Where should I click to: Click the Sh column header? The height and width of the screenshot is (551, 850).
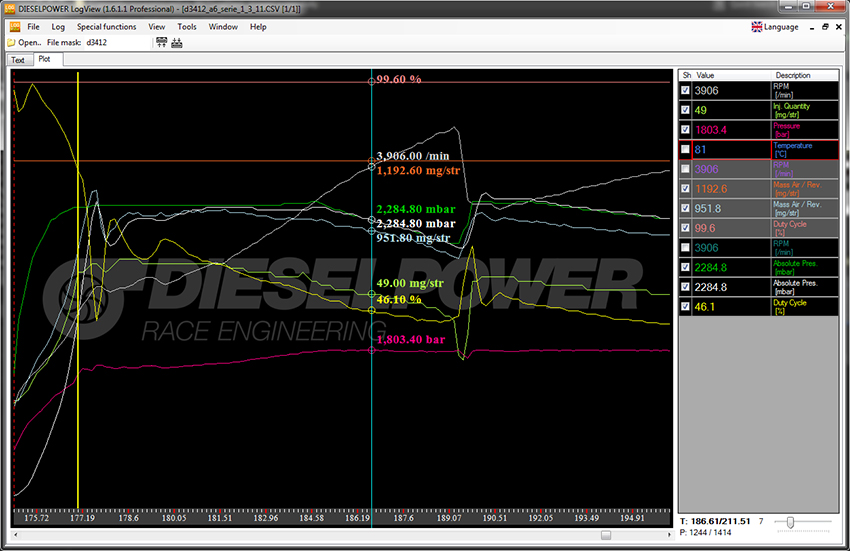687,75
